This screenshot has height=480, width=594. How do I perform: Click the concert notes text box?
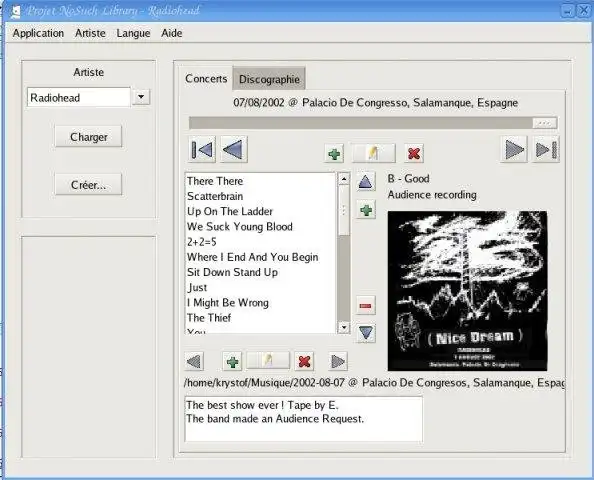click(303, 419)
